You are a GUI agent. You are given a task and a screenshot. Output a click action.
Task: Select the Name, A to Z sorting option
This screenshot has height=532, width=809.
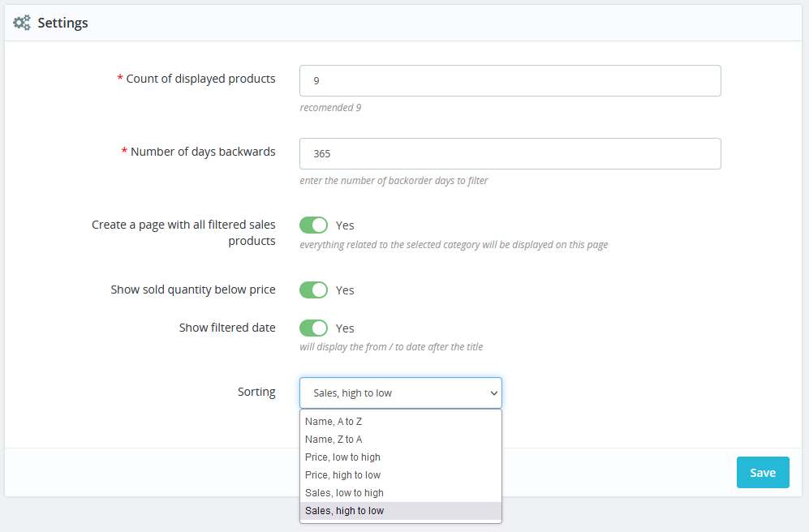point(333,421)
